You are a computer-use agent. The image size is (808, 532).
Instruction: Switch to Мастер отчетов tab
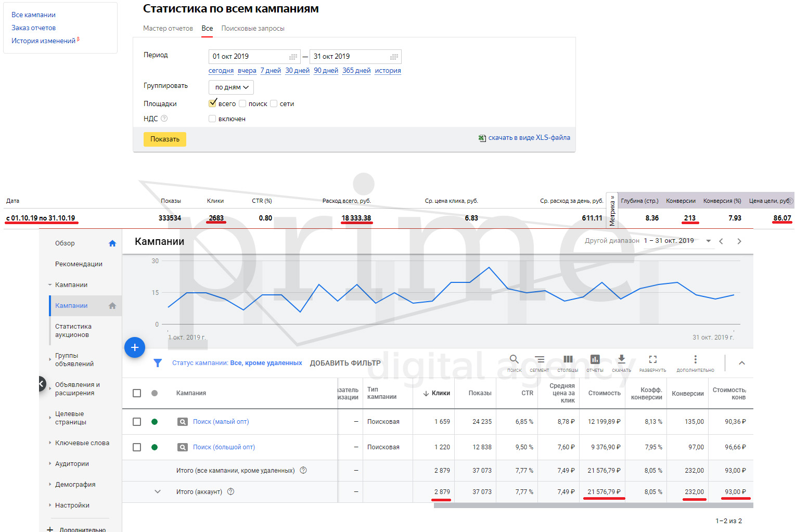click(168, 29)
